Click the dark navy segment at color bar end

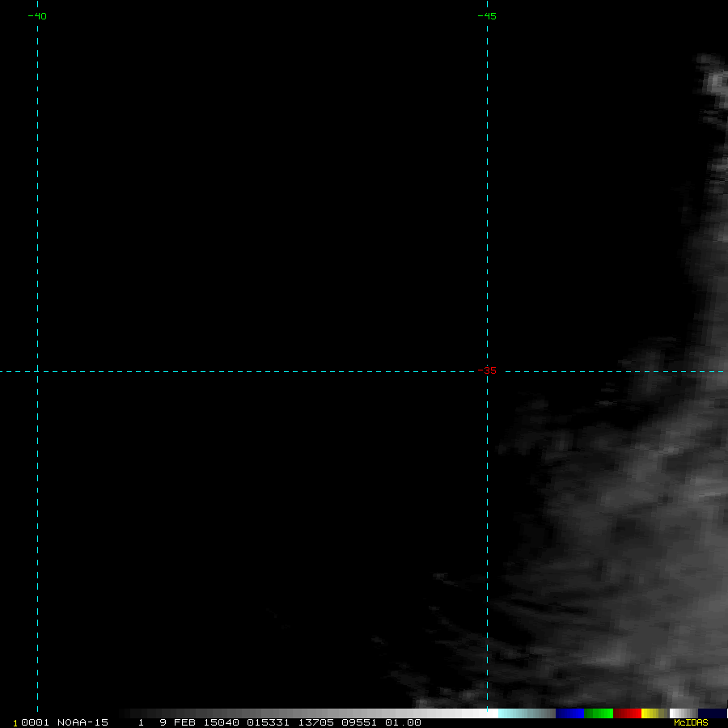712,713
